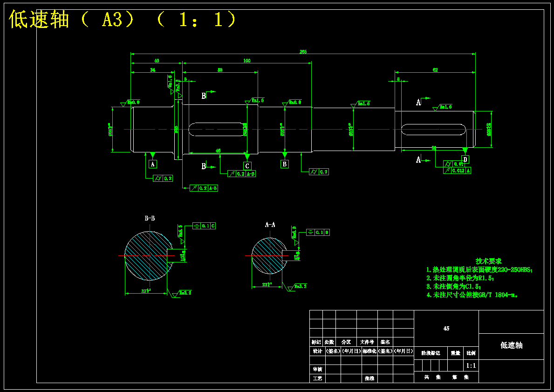
Task: Select the '审核' title block cell
Action: [318, 369]
